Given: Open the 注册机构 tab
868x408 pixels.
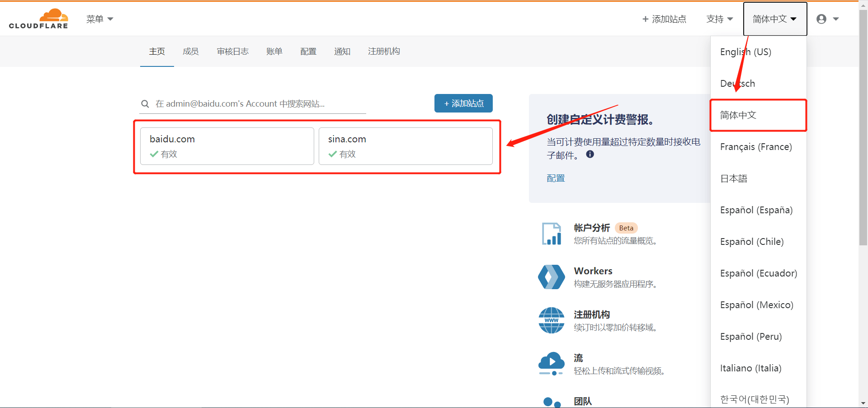Looking at the screenshot, I should [x=384, y=52].
